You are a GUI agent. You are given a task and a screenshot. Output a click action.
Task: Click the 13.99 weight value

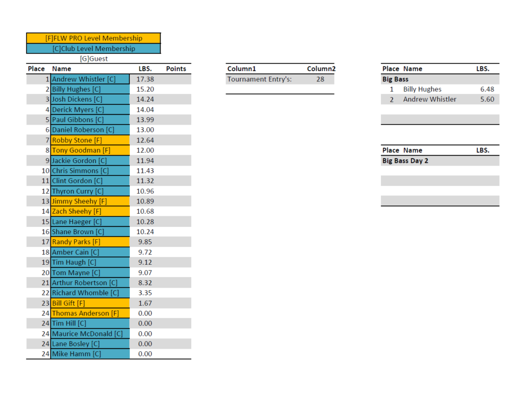click(145, 119)
